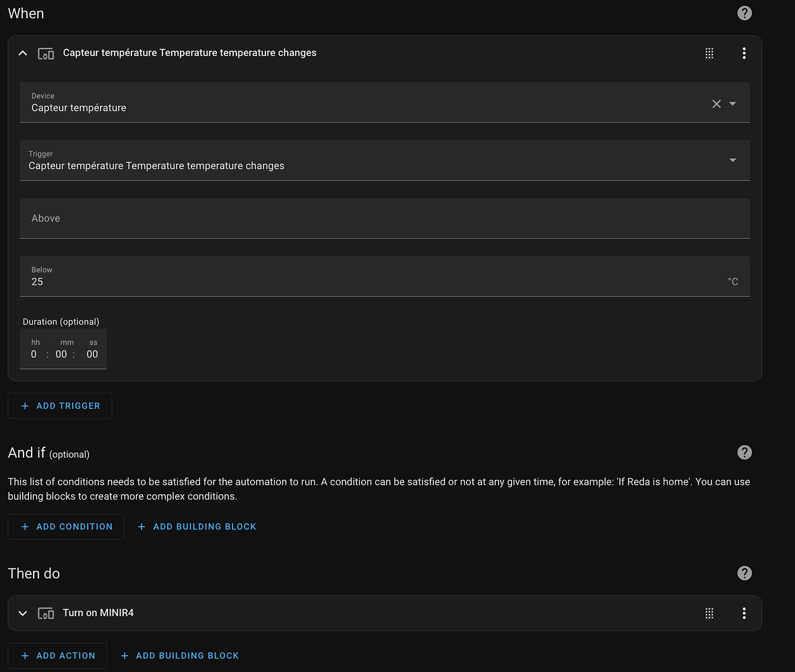Click the Add Condition button

point(66,527)
